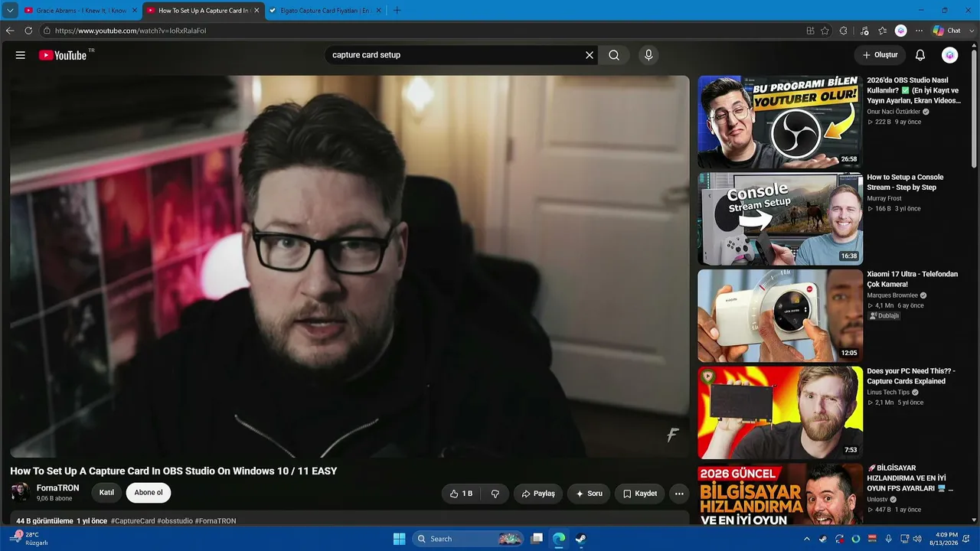Open the FornaTRON channel name link
Viewport: 980px width, 551px height.
57,488
